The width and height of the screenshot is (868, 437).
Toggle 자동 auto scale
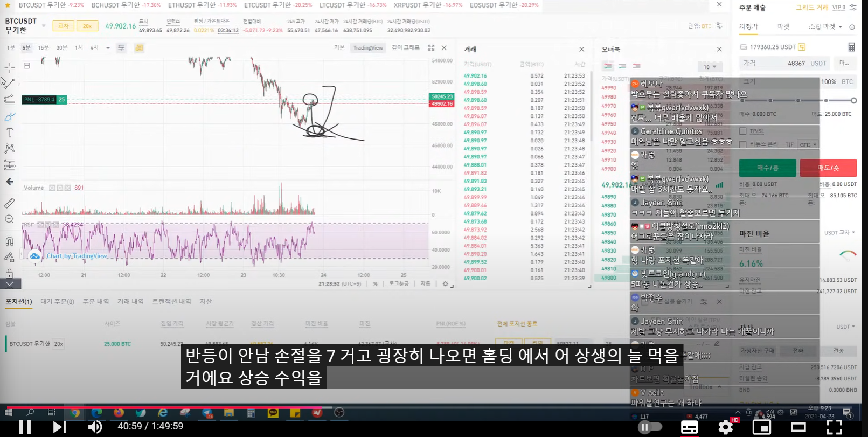coord(426,283)
